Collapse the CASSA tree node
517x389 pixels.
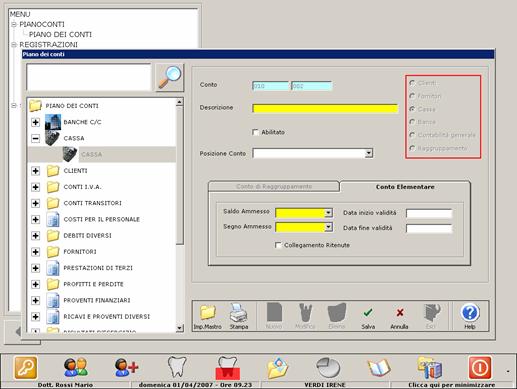(x=35, y=138)
